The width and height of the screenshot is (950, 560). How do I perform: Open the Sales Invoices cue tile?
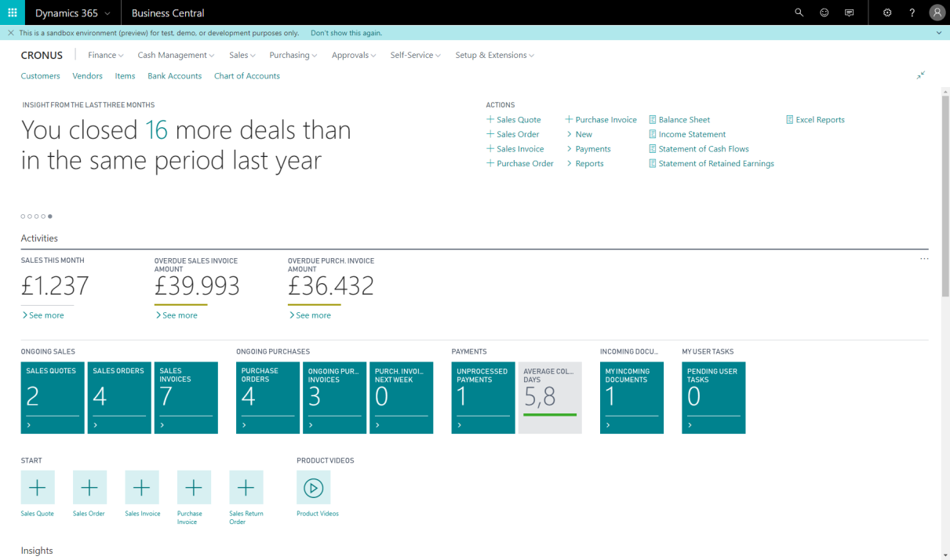(x=186, y=398)
